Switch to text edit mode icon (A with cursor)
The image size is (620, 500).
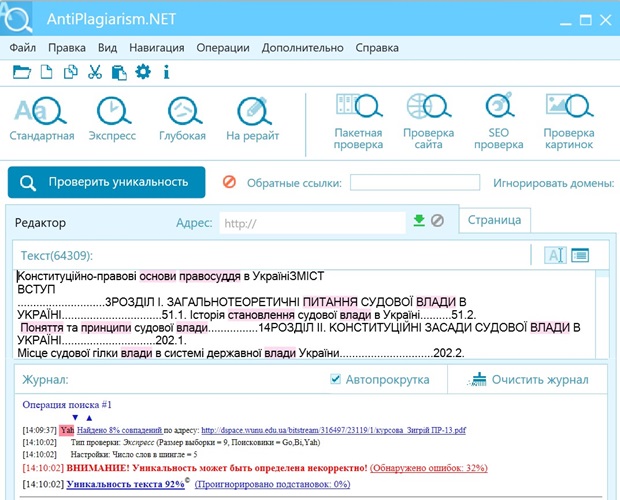(555, 255)
